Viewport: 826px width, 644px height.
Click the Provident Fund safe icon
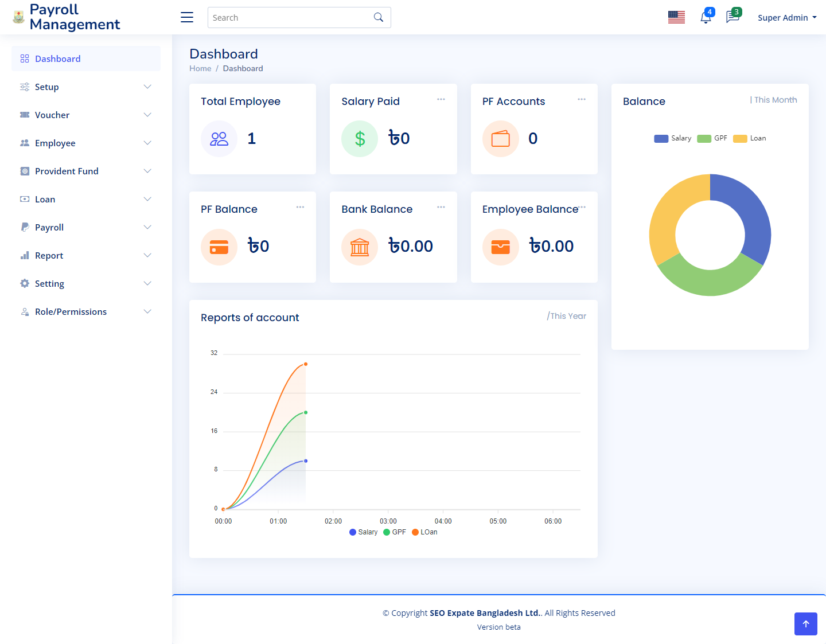click(25, 171)
